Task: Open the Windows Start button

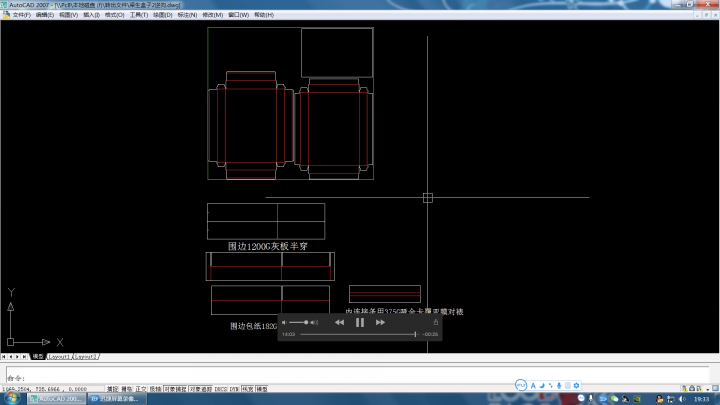Action: pos(11,398)
